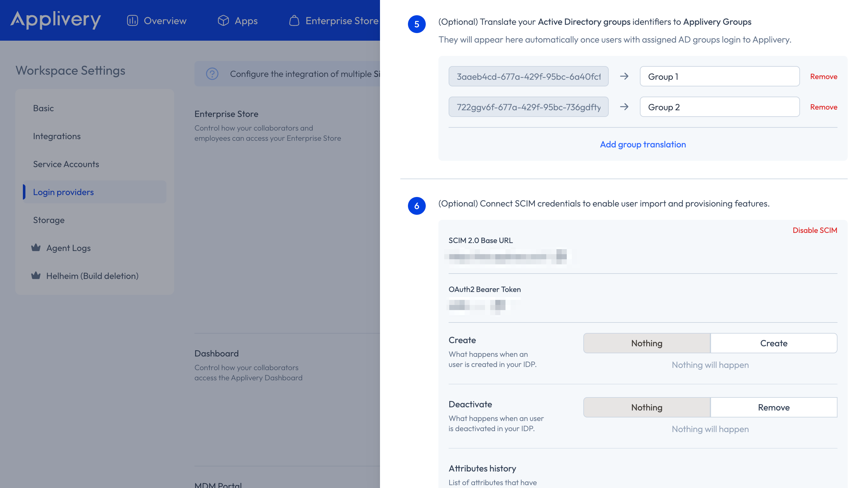868x488 pixels.
Task: Select Nothing for the Deactivate action
Action: [647, 407]
